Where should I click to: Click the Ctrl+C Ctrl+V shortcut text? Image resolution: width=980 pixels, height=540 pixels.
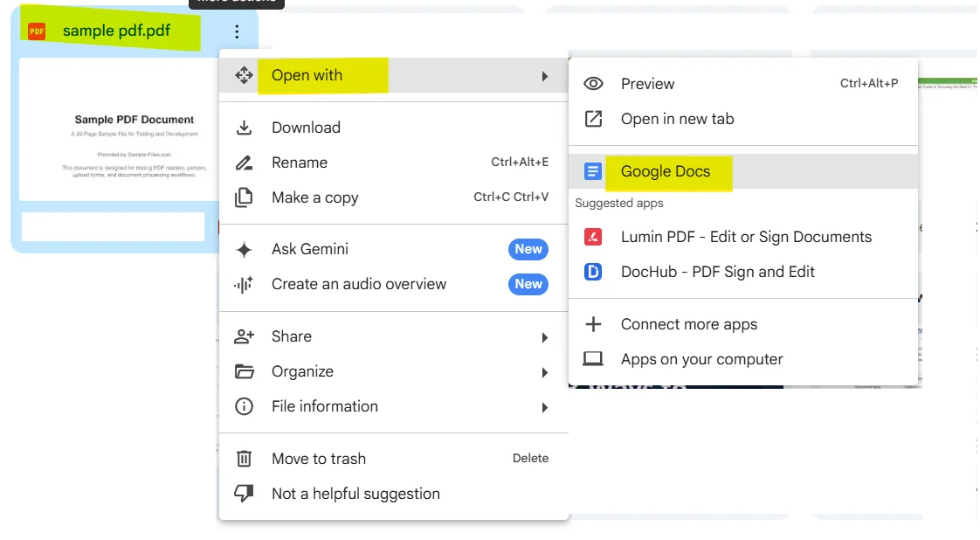tap(511, 197)
